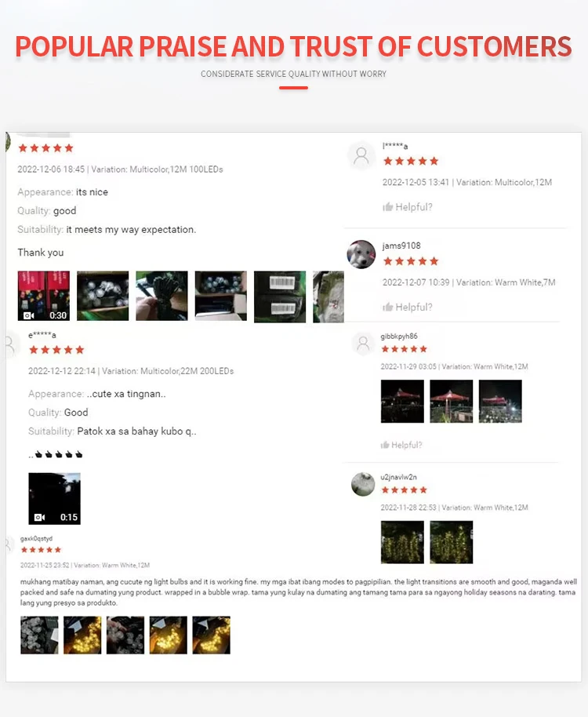Viewport: 588px width, 717px height.
Task: Open u2jnavlw2n's first warm lights photo
Action: (x=402, y=542)
